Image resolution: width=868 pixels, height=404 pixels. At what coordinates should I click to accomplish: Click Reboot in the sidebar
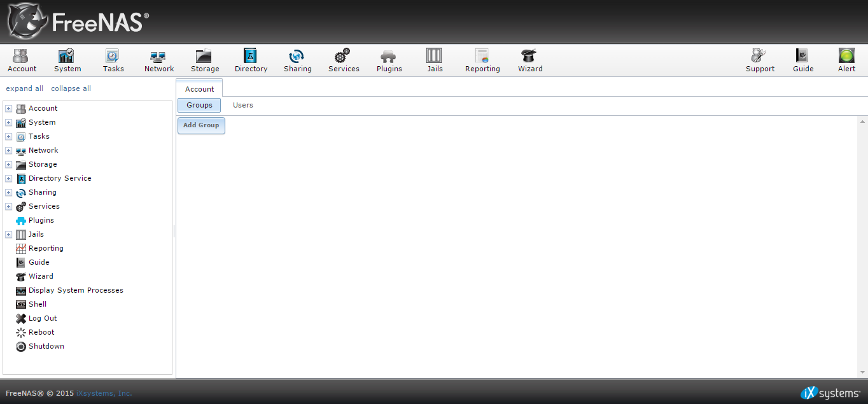pos(41,332)
